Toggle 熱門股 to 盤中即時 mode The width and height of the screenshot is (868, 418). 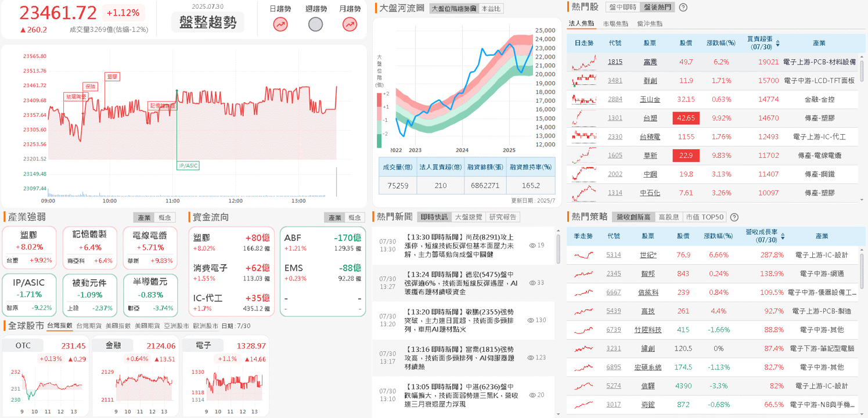pyautogui.click(x=622, y=8)
